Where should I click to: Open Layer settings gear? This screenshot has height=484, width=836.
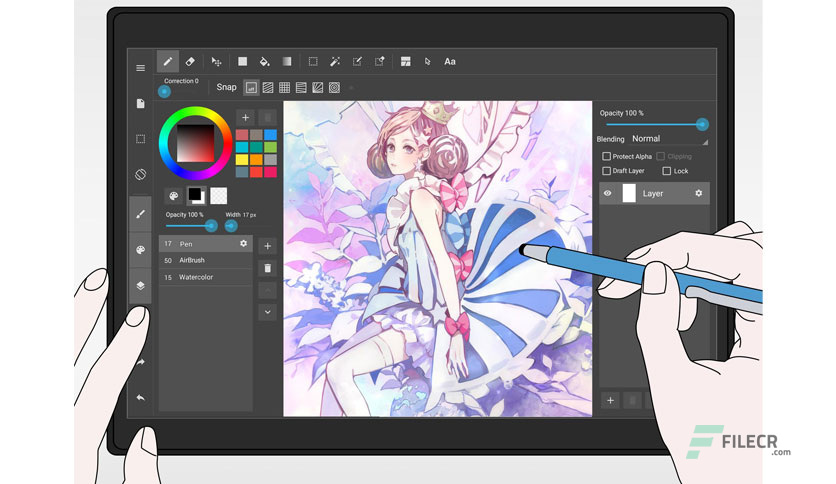(698, 193)
